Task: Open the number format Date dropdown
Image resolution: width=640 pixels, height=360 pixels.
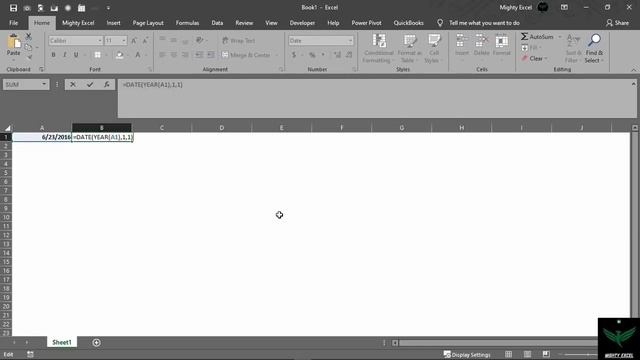Action: coord(350,40)
